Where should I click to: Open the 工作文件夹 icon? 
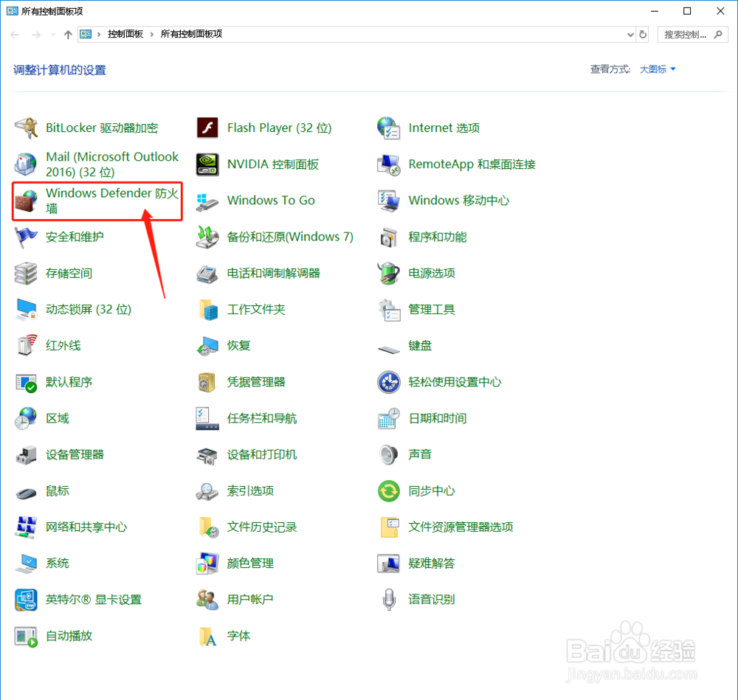point(207,310)
